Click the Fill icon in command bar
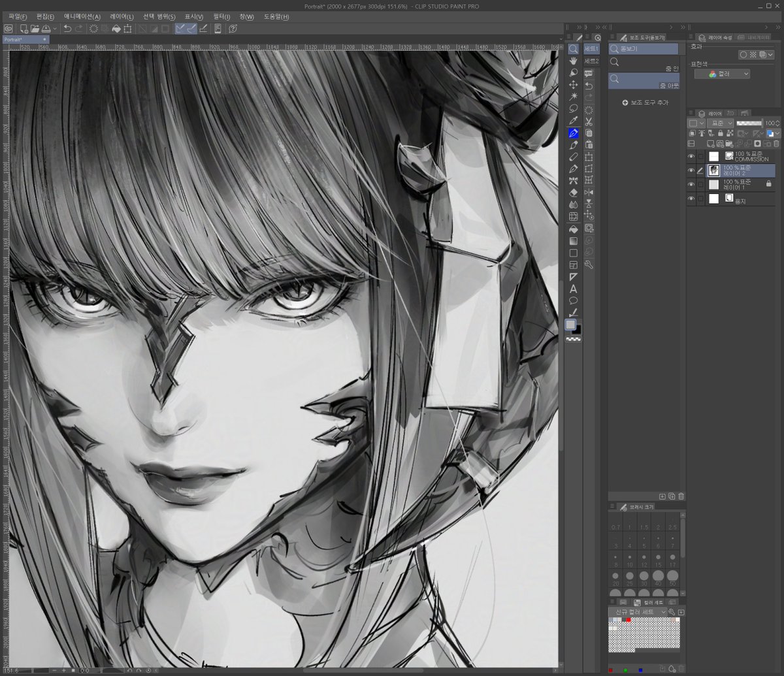 click(116, 29)
